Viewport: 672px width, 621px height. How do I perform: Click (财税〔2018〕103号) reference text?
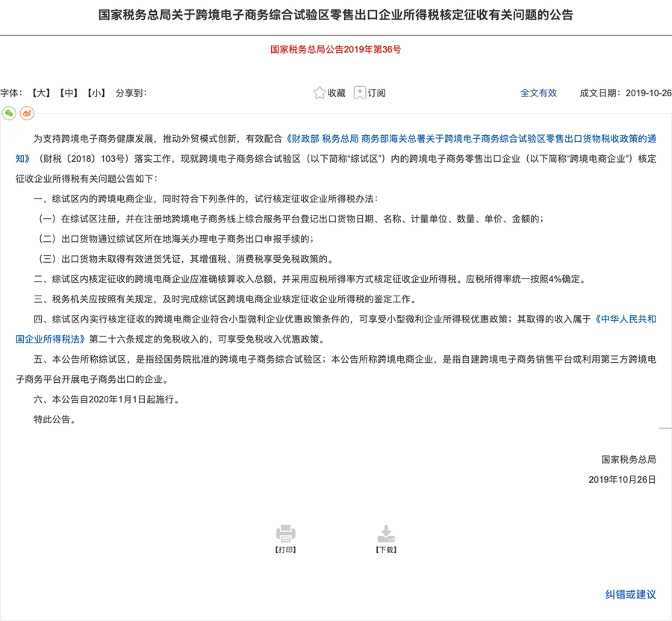(84, 159)
